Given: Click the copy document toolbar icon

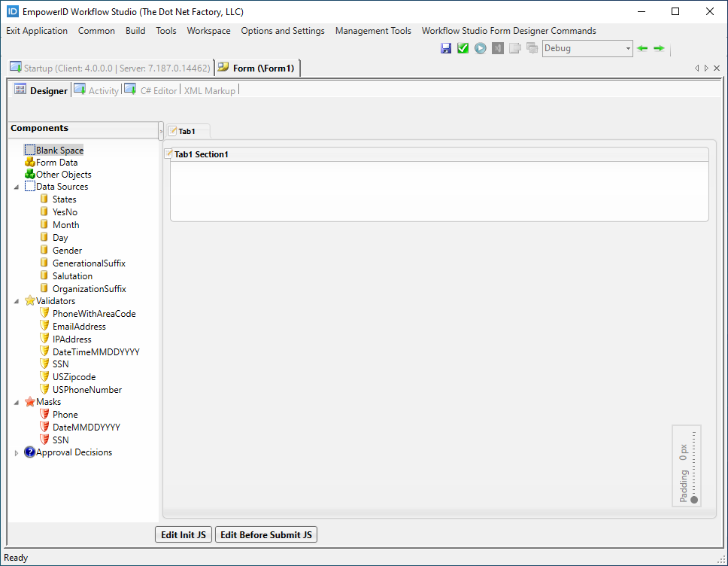Looking at the screenshot, I should click(515, 47).
